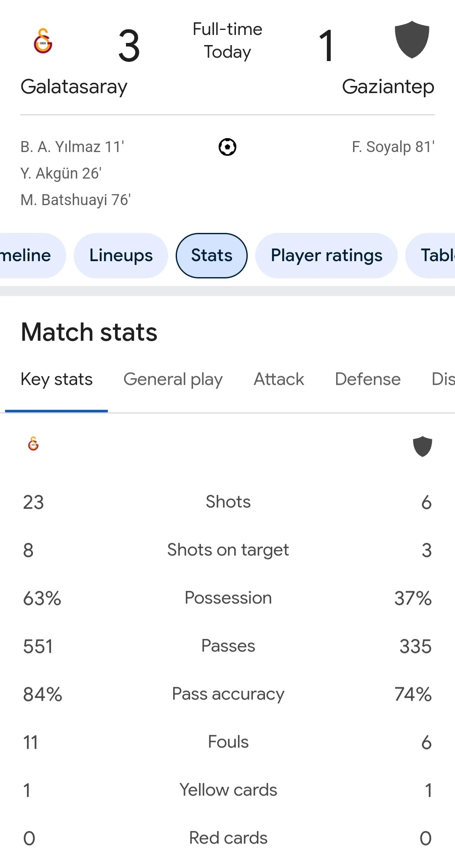Select the Key stats sub-tab
Image resolution: width=455 pixels, height=868 pixels.
point(56,379)
